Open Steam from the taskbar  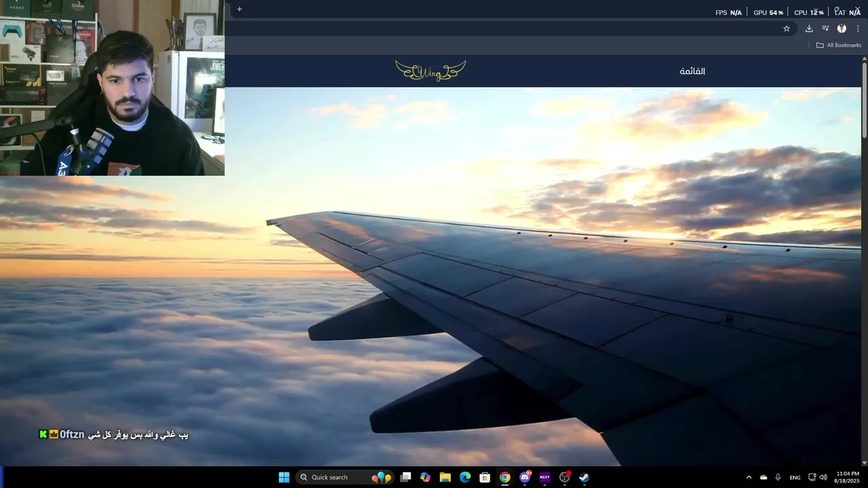pyautogui.click(x=584, y=477)
